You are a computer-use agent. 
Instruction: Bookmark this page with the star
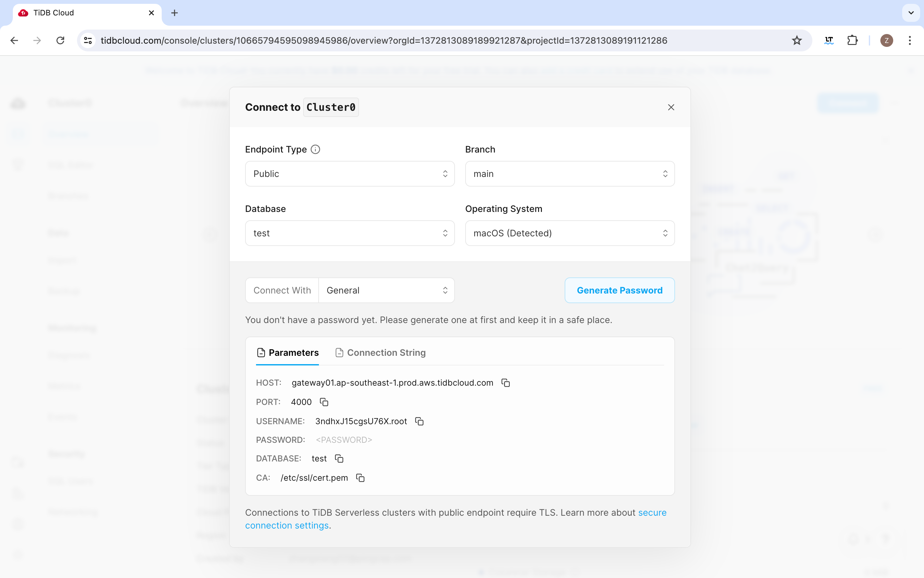(797, 40)
